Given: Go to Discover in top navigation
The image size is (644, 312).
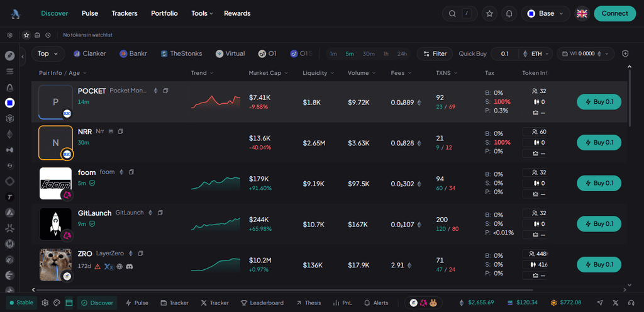Looking at the screenshot, I should click(x=55, y=14).
